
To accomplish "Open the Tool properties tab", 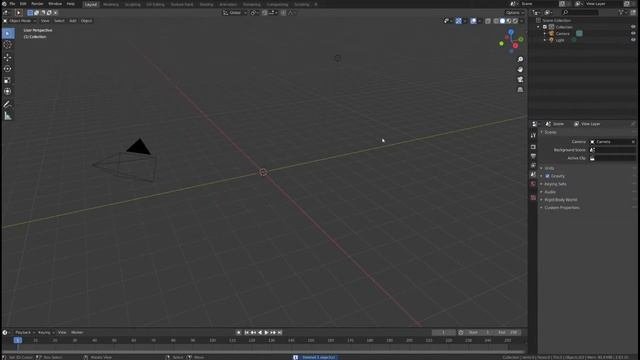I will click(533, 136).
